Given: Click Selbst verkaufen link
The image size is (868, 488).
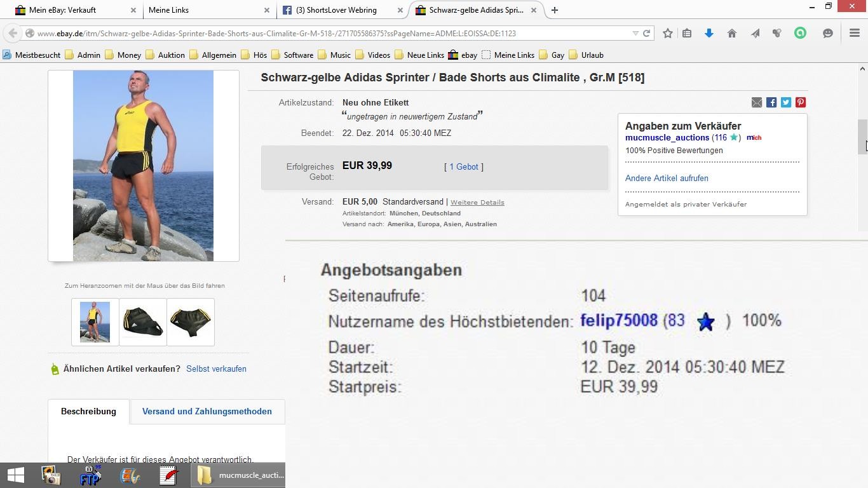Looking at the screenshot, I should 216,369.
